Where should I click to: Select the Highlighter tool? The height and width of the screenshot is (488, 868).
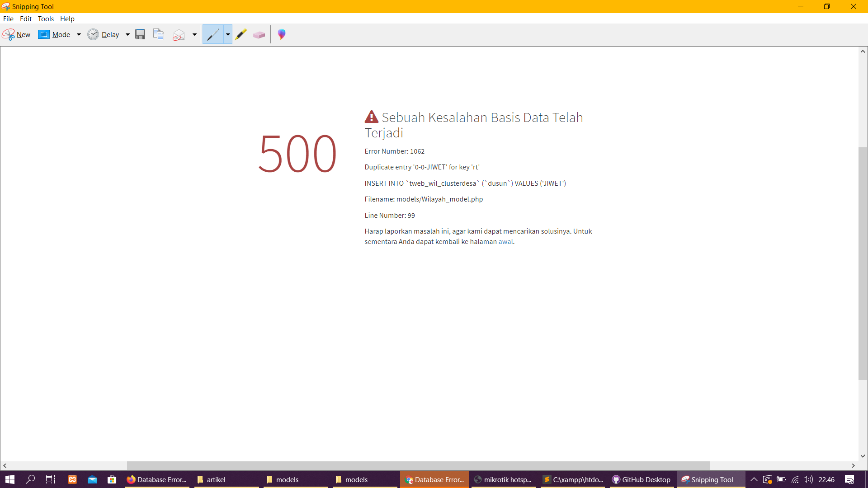click(x=241, y=34)
